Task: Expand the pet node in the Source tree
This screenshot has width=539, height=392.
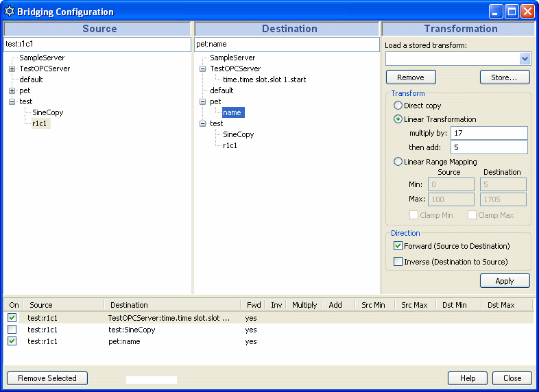Action: (12, 90)
